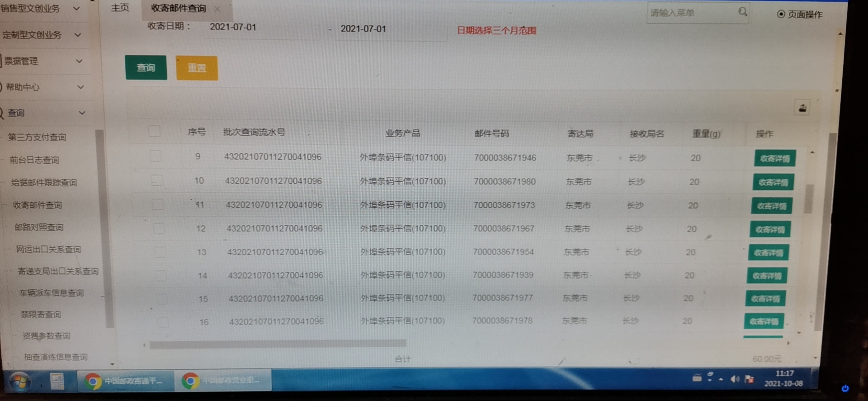Open 收寄详情 for mail 7000038671939
Screen dimensions: 868x401
click(767, 275)
